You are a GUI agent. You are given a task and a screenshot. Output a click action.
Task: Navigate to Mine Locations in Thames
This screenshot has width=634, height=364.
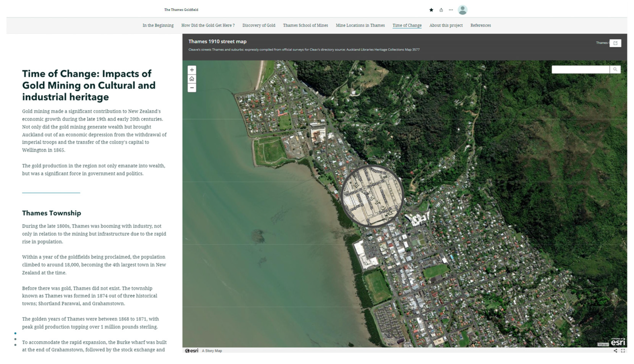pos(360,25)
